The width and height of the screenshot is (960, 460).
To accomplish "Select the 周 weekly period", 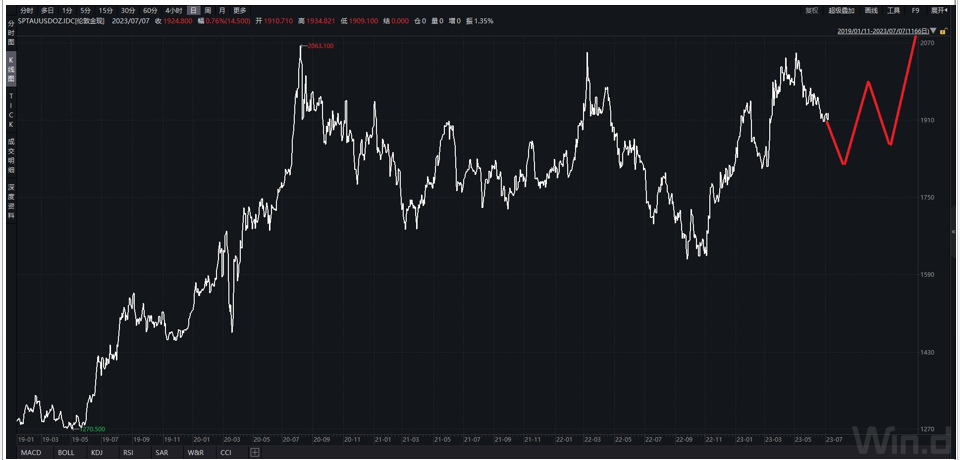I will click(x=207, y=10).
